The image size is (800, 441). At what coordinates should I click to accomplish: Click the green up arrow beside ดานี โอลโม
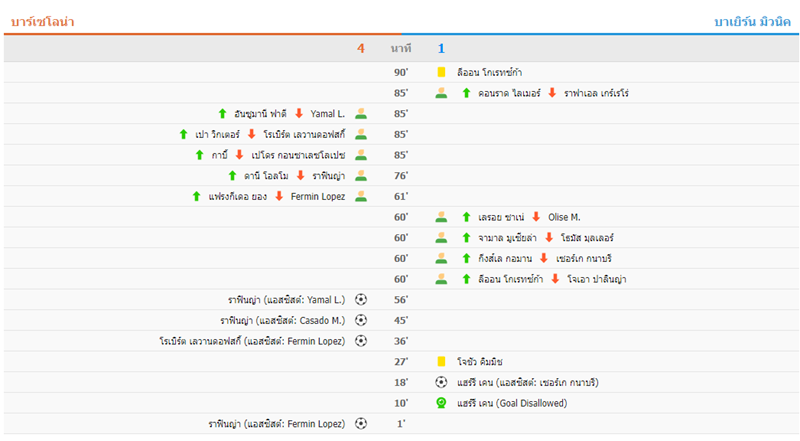[233, 176]
